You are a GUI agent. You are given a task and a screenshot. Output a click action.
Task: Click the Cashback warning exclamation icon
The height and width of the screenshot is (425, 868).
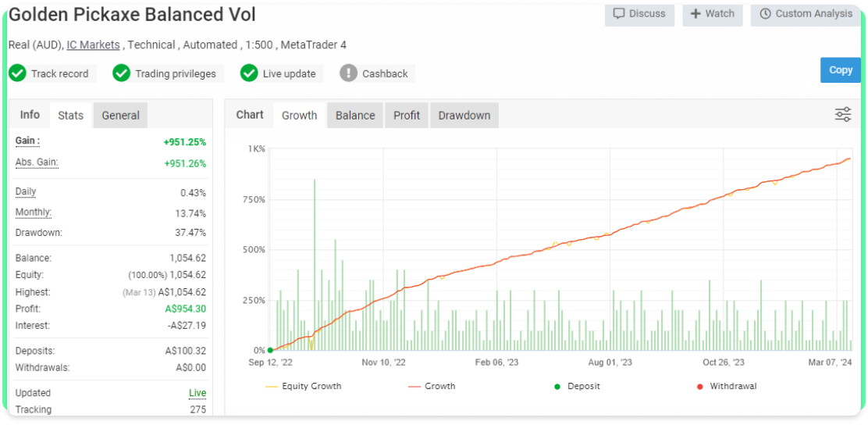tap(348, 73)
